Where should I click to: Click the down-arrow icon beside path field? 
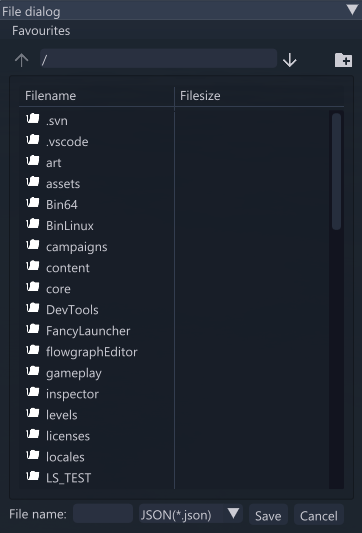[290, 60]
